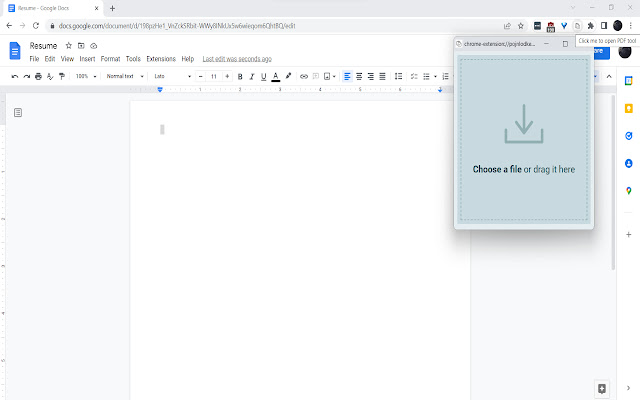
Task: Open Google Keep in side panel
Action: tap(628, 108)
